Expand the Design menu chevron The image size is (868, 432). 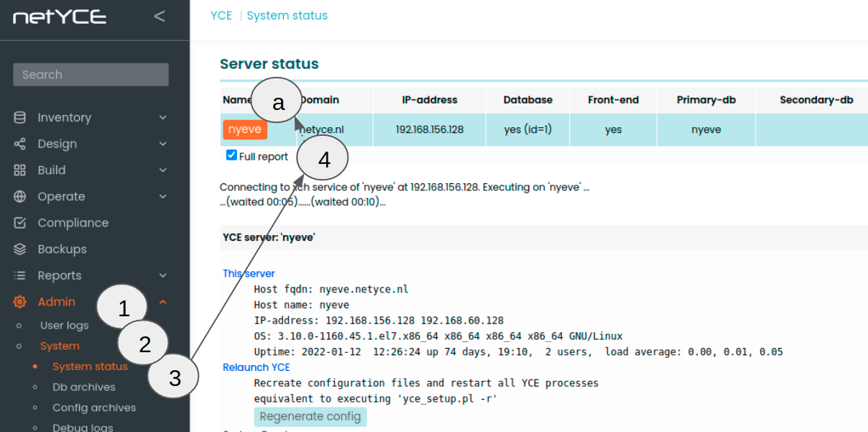[x=163, y=144]
